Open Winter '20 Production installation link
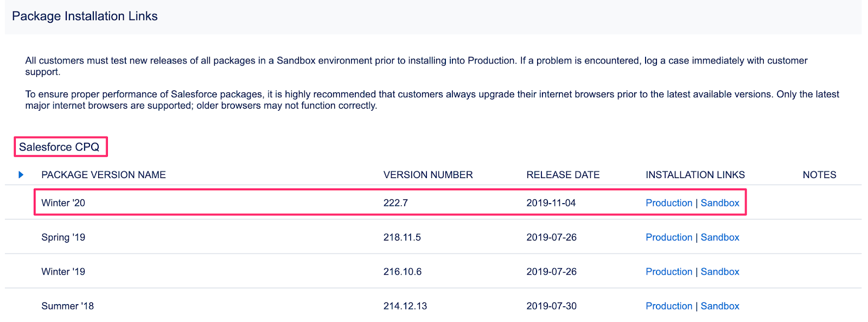The image size is (868, 322). (x=669, y=203)
